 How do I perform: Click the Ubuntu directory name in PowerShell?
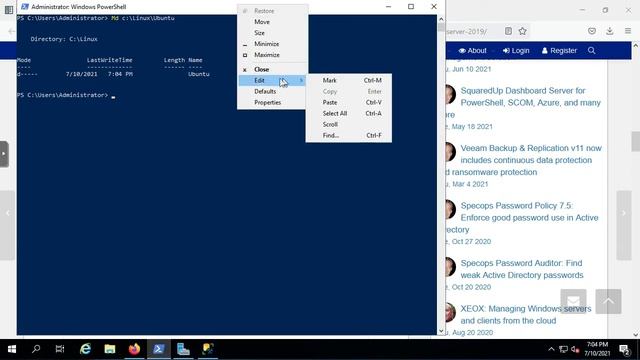click(x=199, y=74)
